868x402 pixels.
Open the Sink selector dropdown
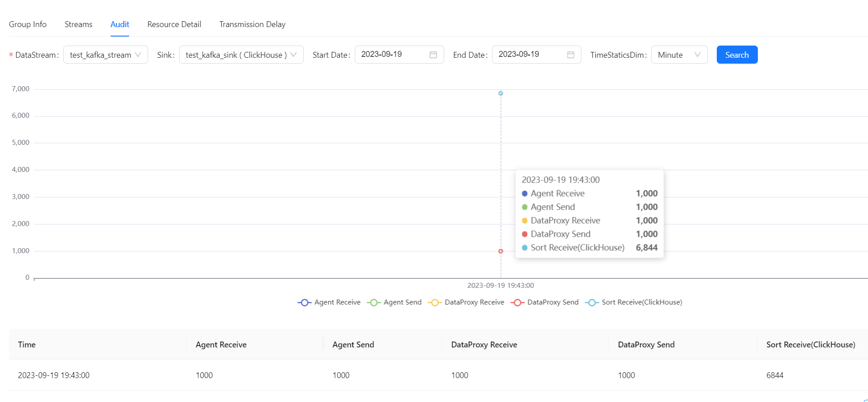tap(241, 55)
